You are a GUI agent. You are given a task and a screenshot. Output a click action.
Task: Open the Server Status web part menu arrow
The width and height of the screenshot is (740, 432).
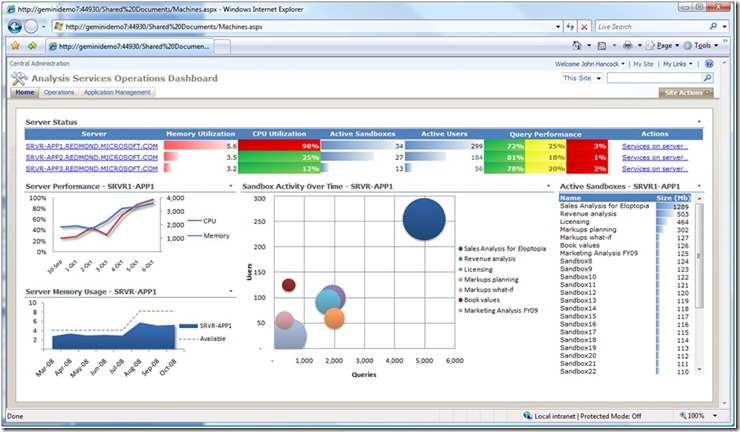699,122
